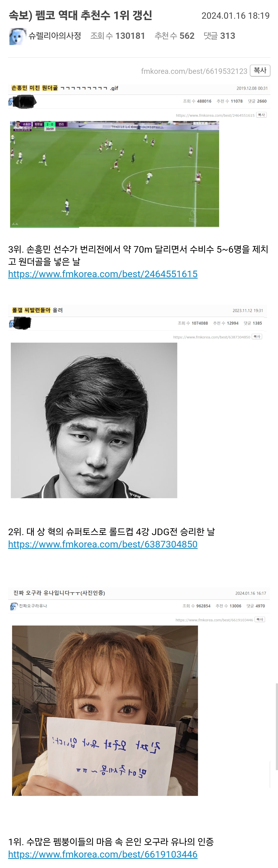Click the small 복사 button in the 롤갤 post
The height and width of the screenshot is (868, 278).
pos(257,337)
